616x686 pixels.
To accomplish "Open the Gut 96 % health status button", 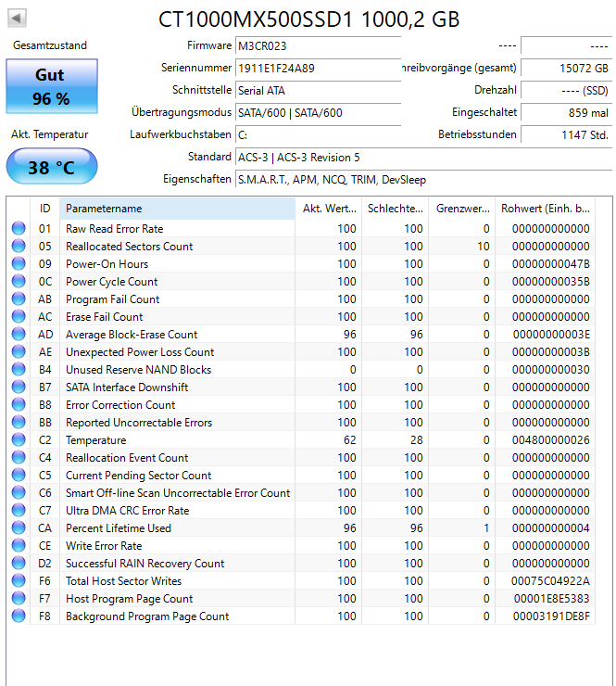I will point(52,86).
